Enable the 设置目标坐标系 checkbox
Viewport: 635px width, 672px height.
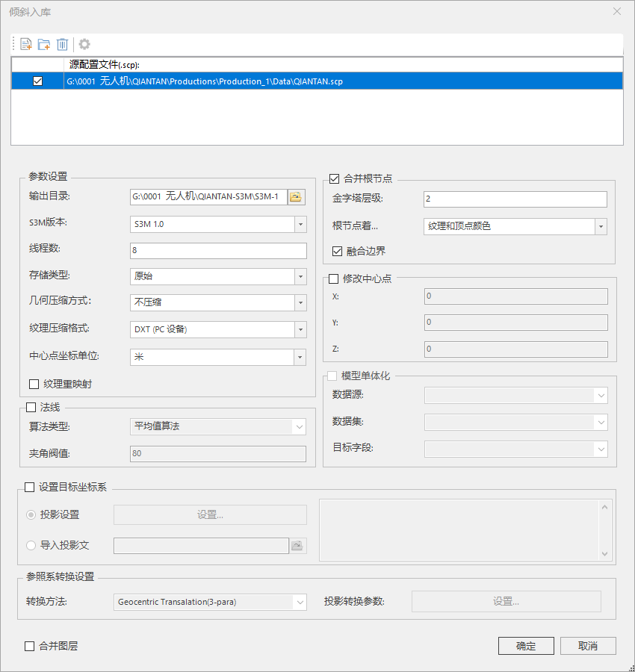pyautogui.click(x=29, y=488)
